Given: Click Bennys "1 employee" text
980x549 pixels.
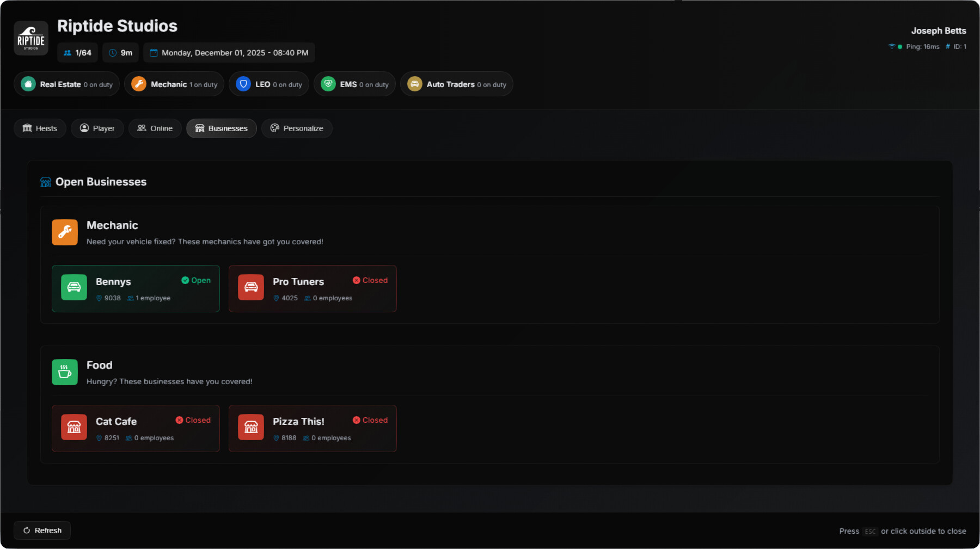Looking at the screenshot, I should (153, 298).
